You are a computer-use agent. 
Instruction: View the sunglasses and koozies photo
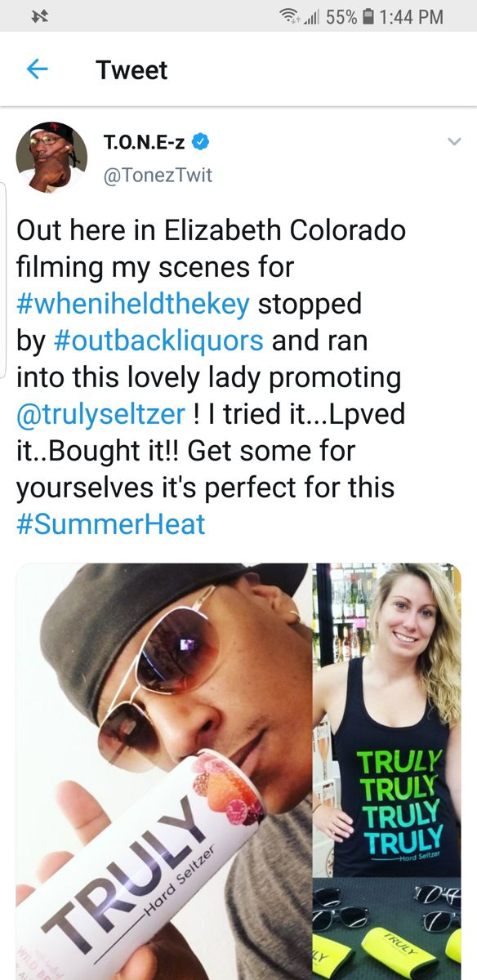point(387,929)
